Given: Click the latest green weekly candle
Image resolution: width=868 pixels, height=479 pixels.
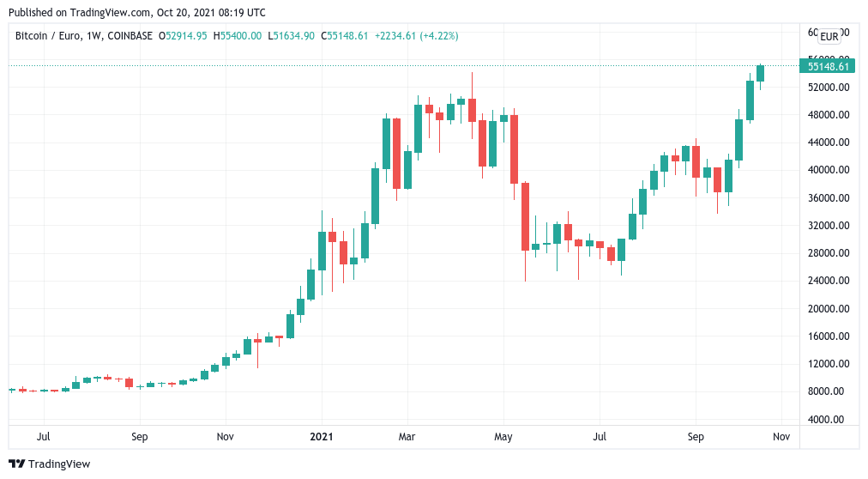Looking at the screenshot, I should point(760,73).
